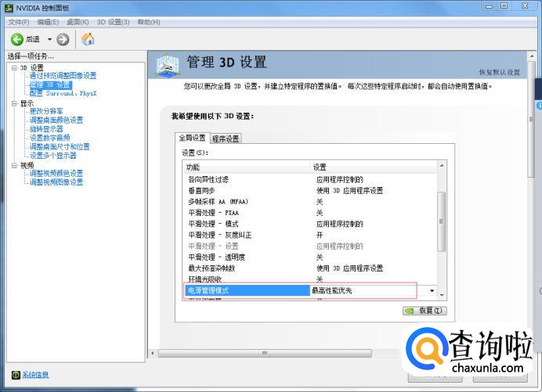Screen dimensions: 542x392
Task: Open the Home icon in toolbar
Action: (88, 39)
